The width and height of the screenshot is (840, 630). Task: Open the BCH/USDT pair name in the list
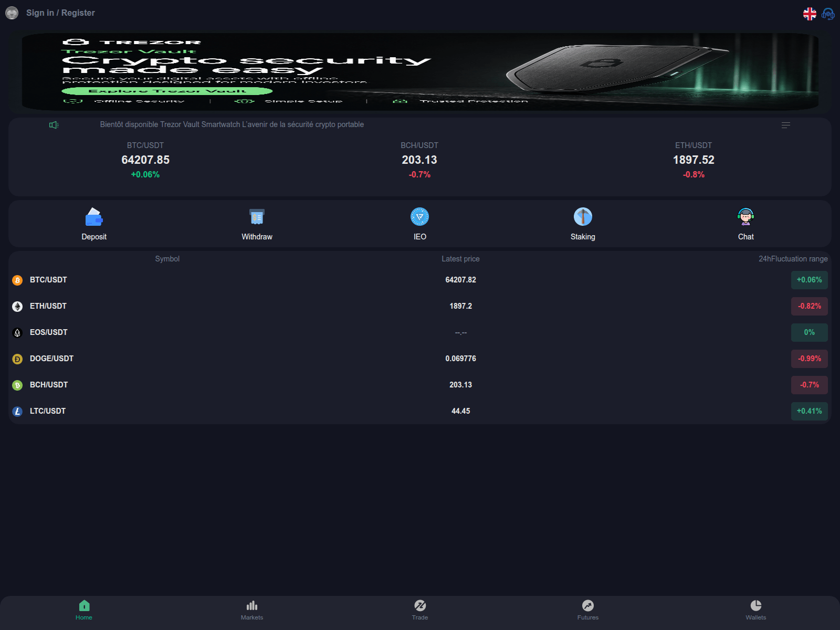pos(49,385)
